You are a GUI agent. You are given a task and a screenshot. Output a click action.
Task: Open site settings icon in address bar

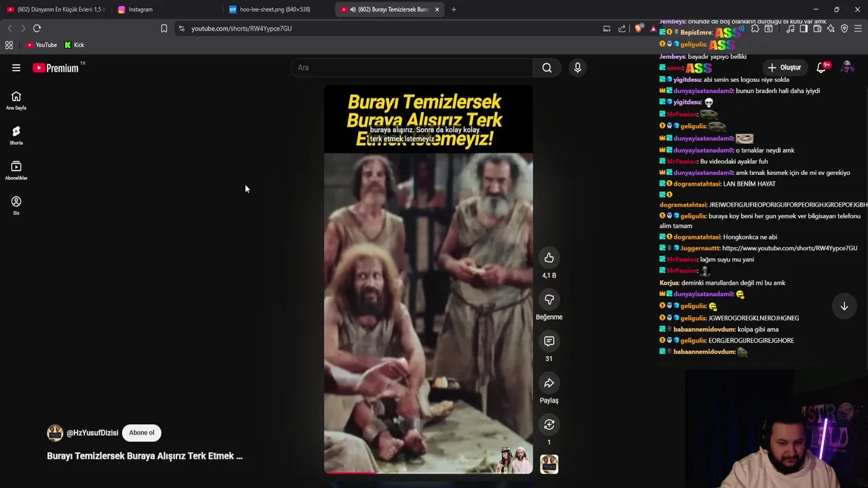pyautogui.click(x=181, y=28)
